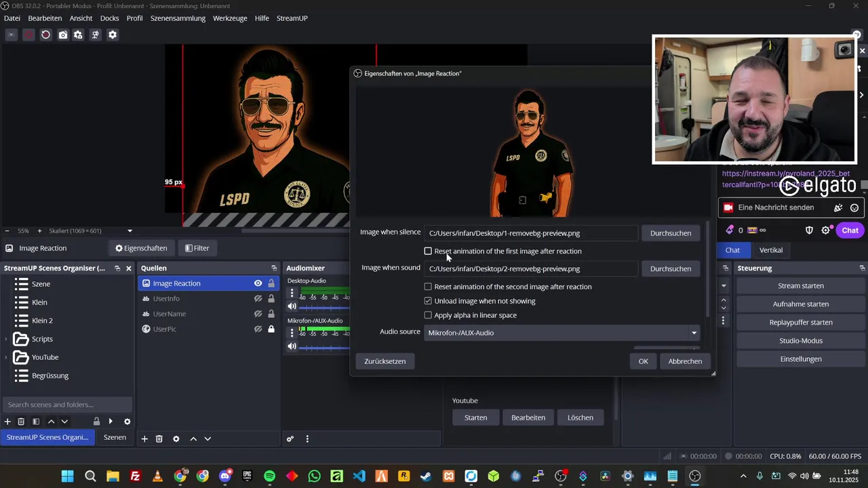The image size is (868, 488).
Task: Move source up in Quellen panel
Action: pyautogui.click(x=193, y=439)
